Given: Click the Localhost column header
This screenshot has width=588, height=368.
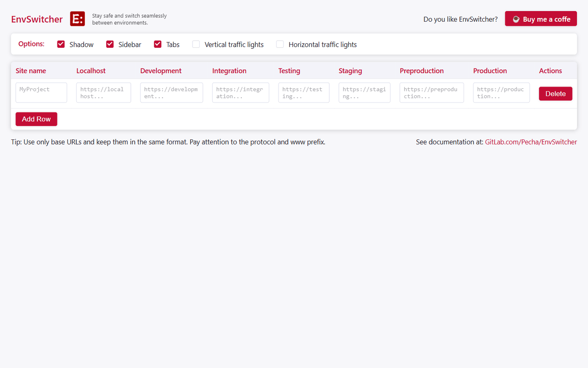Looking at the screenshot, I should point(91,71).
